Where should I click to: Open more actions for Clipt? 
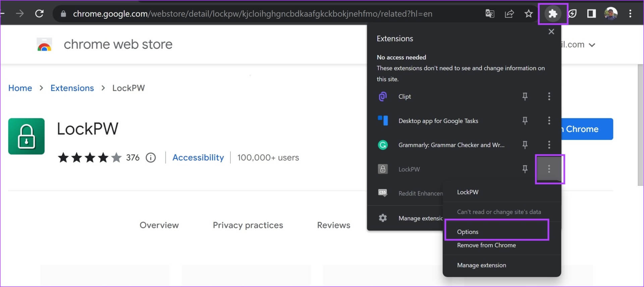pos(549,97)
